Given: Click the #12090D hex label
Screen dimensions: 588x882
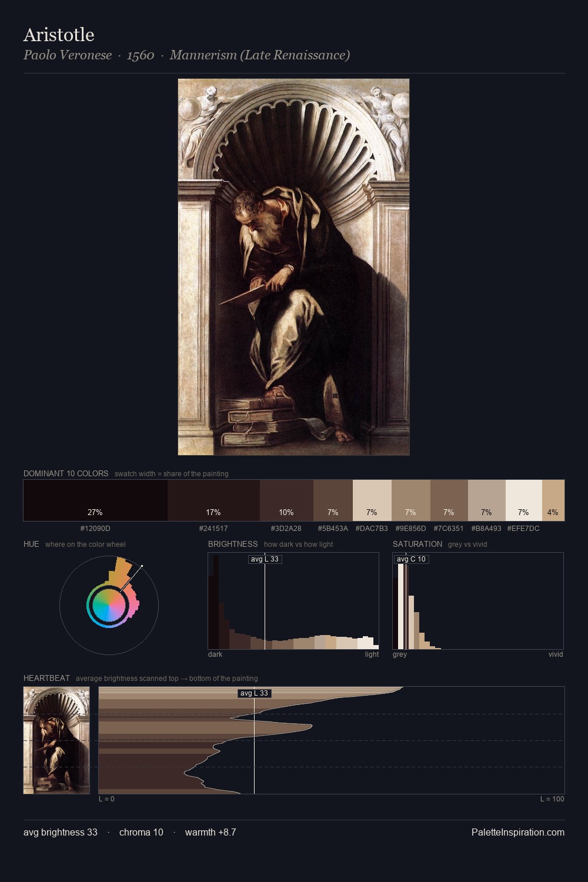Looking at the screenshot, I should pyautogui.click(x=95, y=529).
